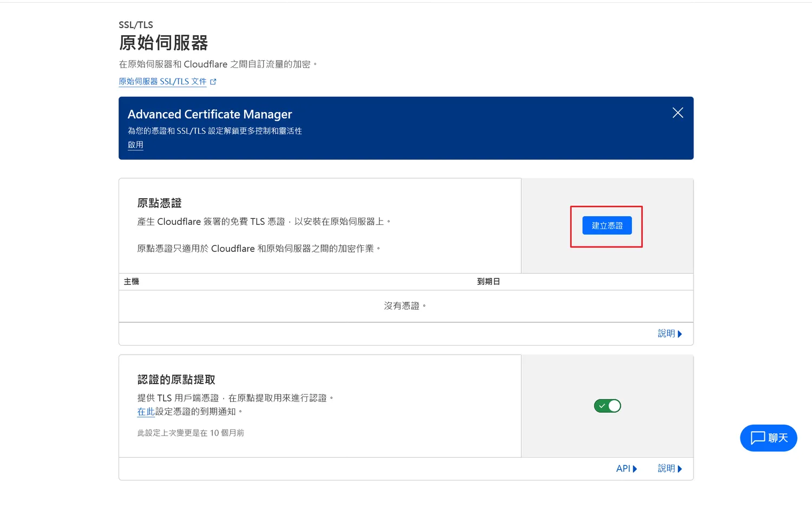Click the 到期日 column header
This screenshot has width=812, height=507.
488,282
